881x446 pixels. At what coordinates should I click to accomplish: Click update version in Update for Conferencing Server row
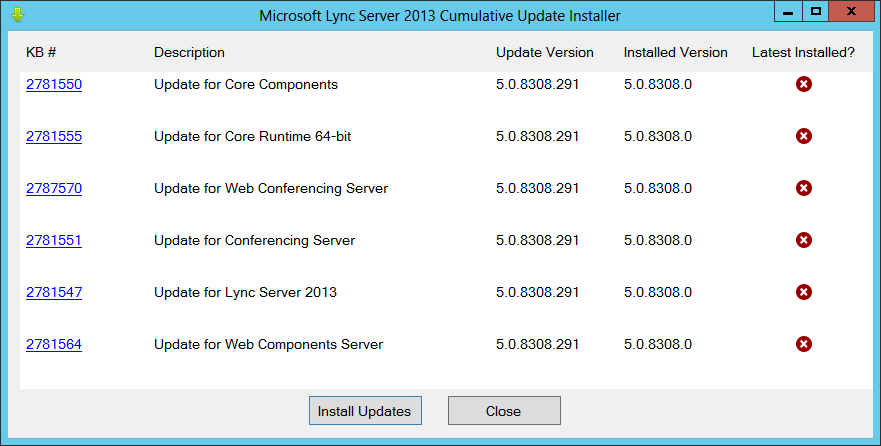(537, 240)
